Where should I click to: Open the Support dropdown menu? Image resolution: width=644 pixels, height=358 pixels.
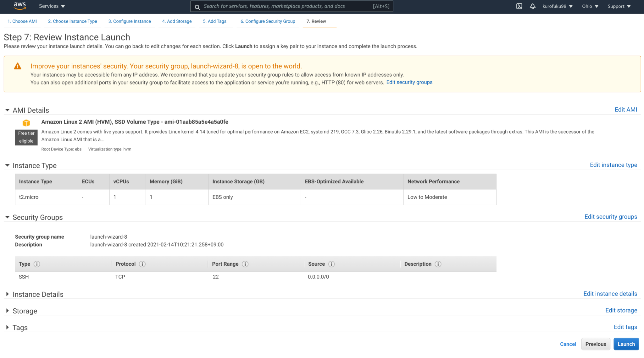click(x=618, y=6)
